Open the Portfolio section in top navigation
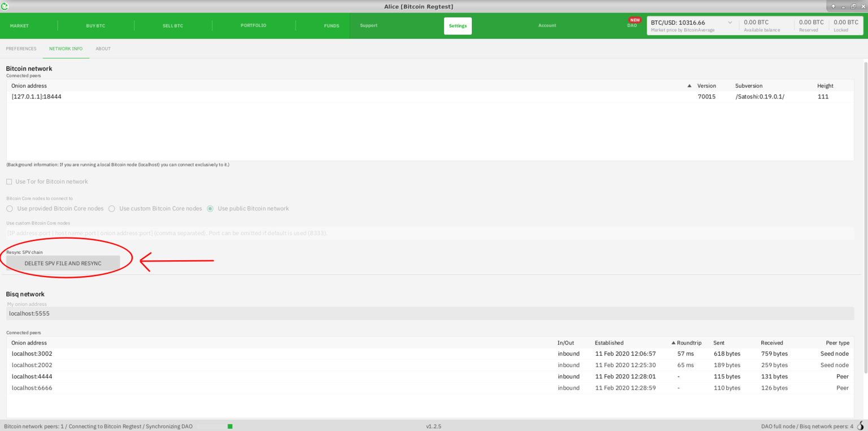868x431 pixels. (x=253, y=25)
